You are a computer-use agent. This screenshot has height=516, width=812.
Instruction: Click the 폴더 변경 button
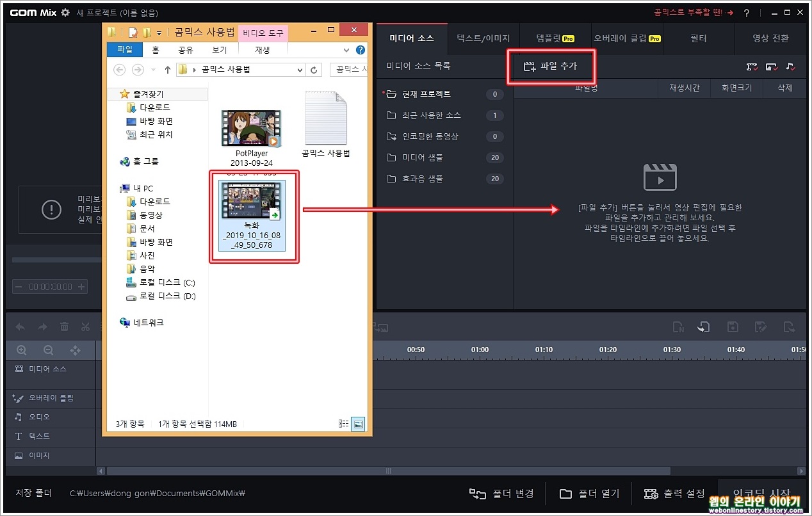click(502, 494)
